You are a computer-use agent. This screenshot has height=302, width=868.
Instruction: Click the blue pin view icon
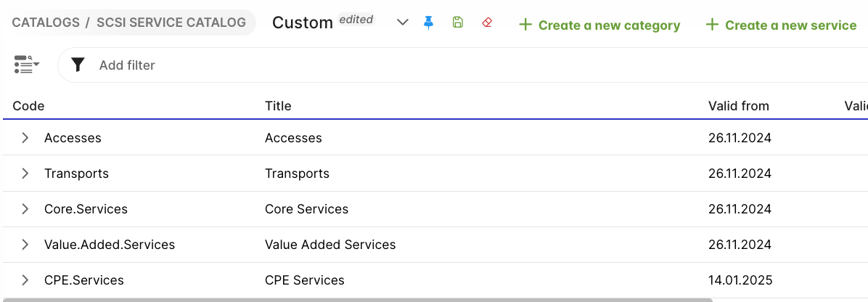[428, 23]
